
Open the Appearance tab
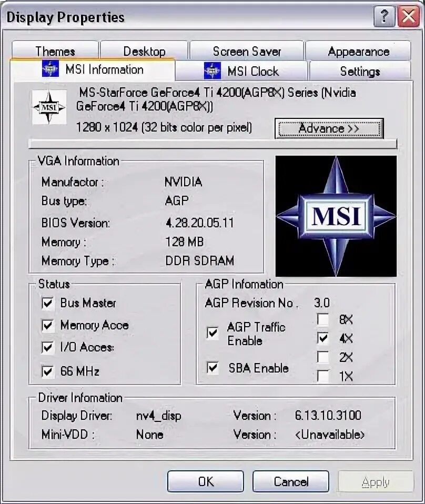pos(358,51)
